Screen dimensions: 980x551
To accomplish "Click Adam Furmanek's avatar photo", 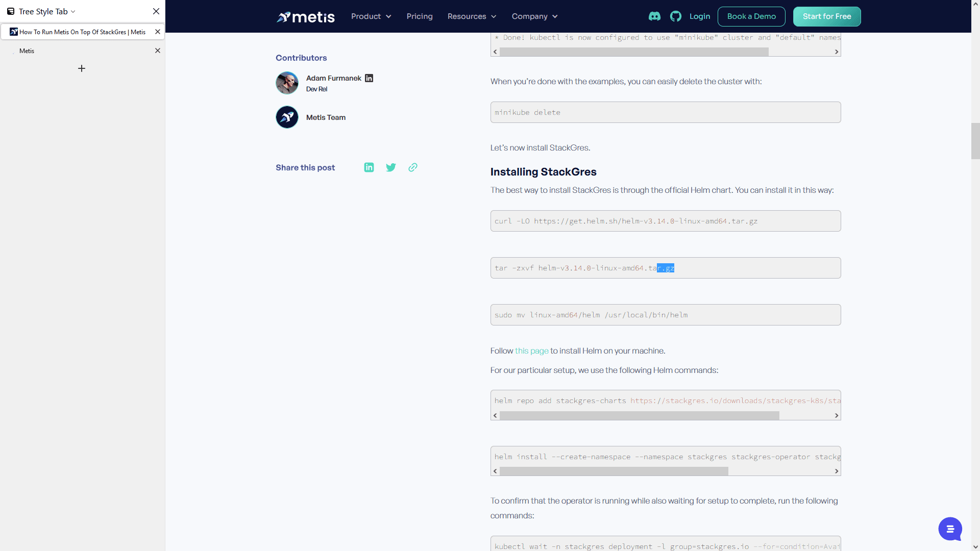I will coord(287,83).
